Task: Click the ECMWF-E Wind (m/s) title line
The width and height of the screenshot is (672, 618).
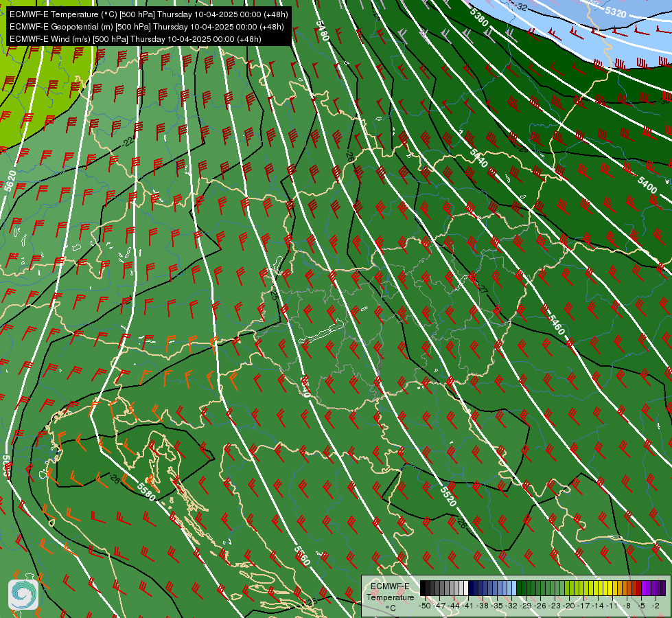Action: [135, 39]
